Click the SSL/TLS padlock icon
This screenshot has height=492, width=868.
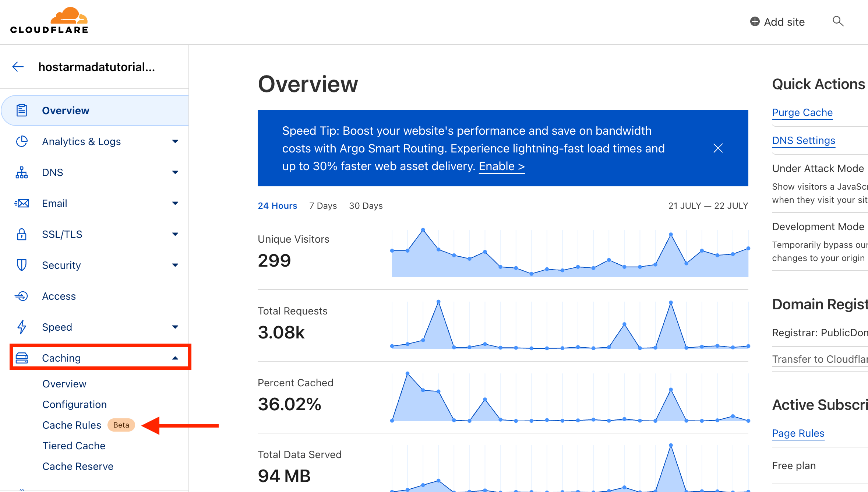[22, 234]
